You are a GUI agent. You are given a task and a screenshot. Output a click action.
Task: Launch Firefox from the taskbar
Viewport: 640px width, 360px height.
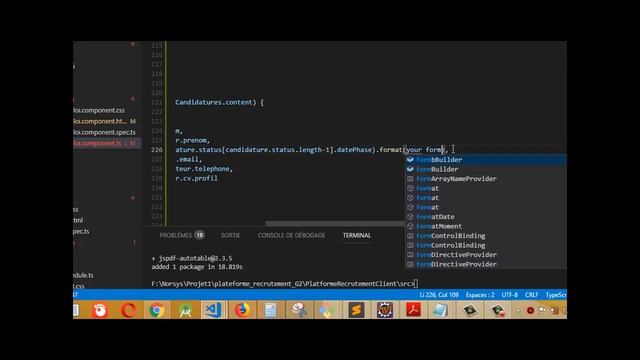click(x=242, y=310)
